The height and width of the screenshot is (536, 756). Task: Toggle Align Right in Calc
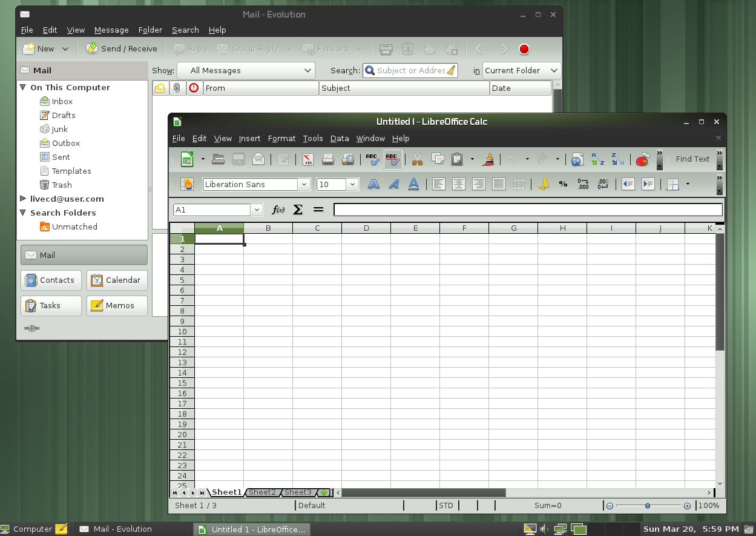pyautogui.click(x=479, y=184)
